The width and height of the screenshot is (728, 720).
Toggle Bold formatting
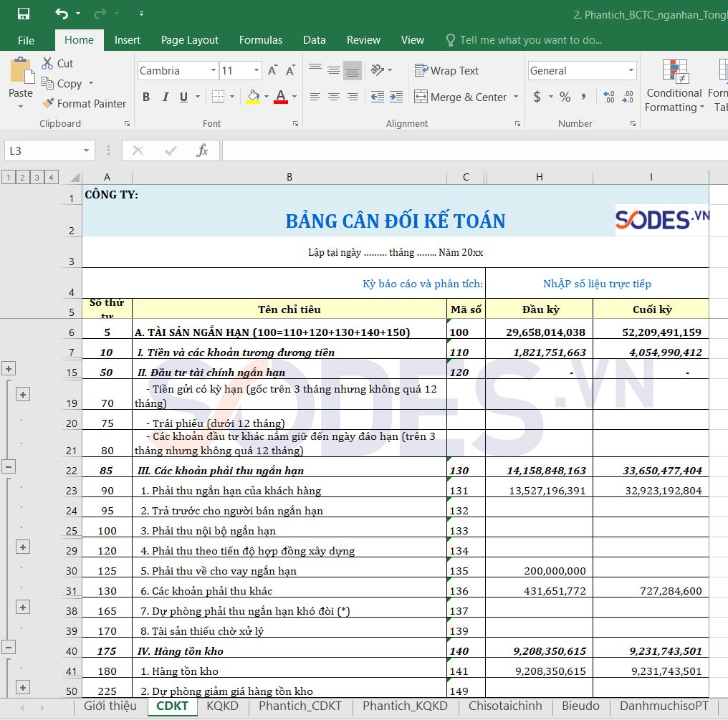146,97
